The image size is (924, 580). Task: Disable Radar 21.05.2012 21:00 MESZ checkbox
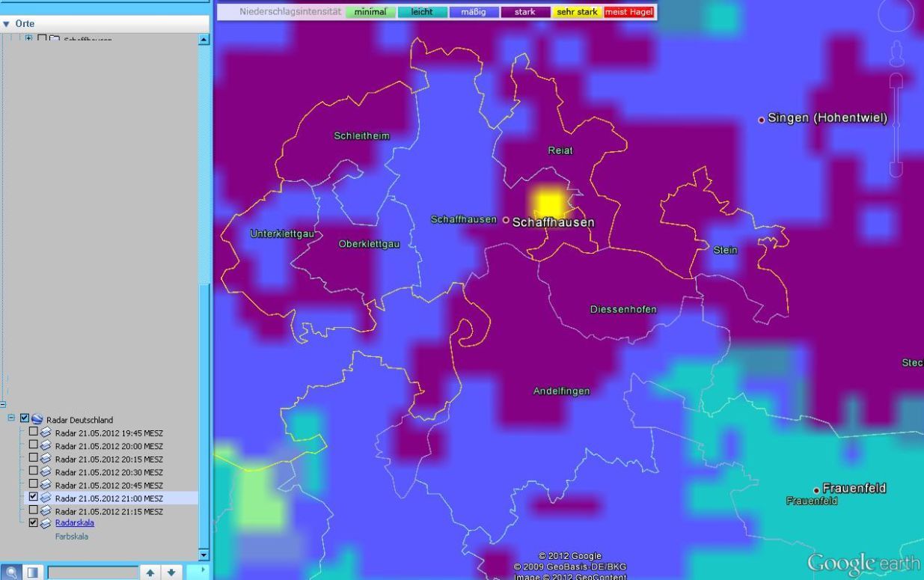pyautogui.click(x=33, y=498)
